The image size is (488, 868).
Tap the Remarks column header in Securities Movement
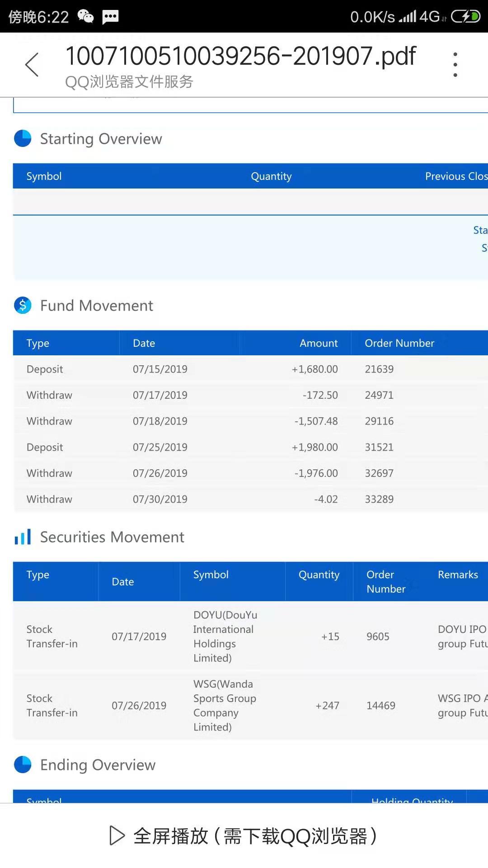pyautogui.click(x=457, y=575)
